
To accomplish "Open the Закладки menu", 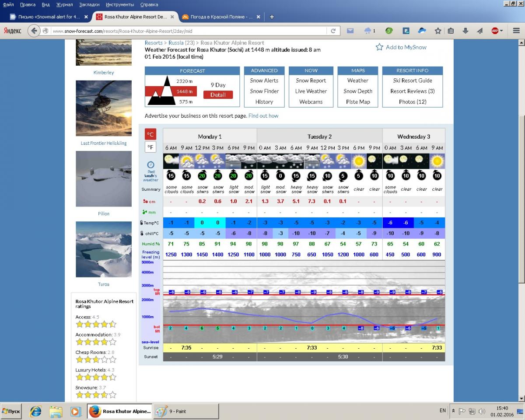I will click(x=89, y=4).
